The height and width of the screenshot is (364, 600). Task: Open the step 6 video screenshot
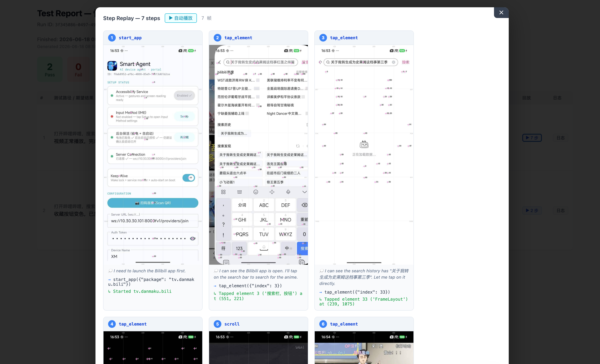(x=364, y=347)
